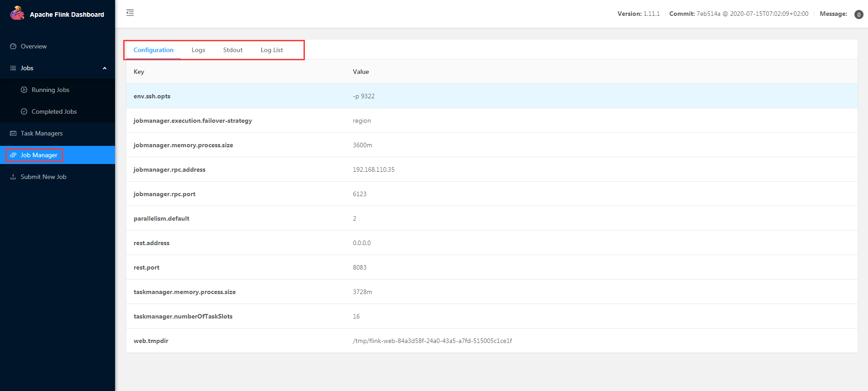Click the Apache Flink Dashboard title
The width and height of the screenshot is (868, 391).
[67, 14]
